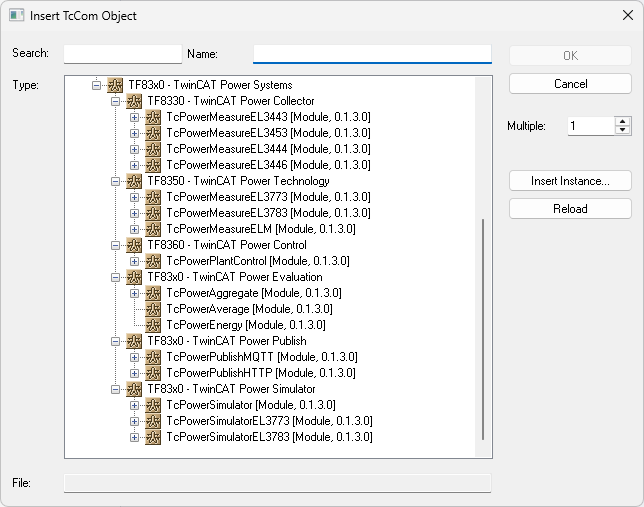Screen dimensions: 644x507
Task: Click the TcPowerMeasureEL3446 module icon
Action: click(153, 165)
